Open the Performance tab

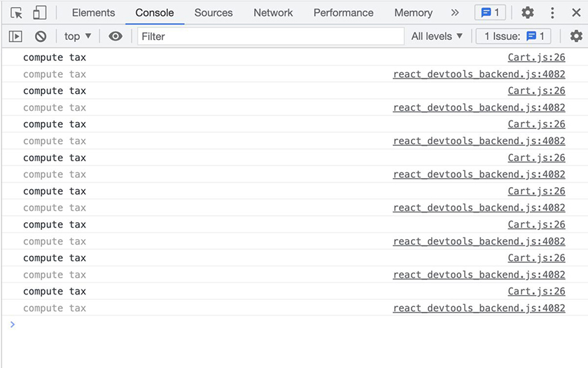(x=343, y=13)
